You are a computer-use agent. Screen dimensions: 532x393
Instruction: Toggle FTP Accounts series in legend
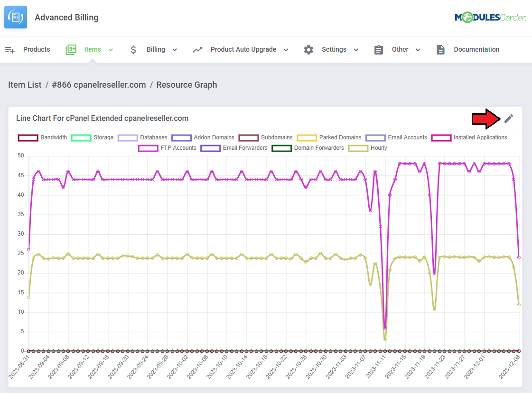167,148
